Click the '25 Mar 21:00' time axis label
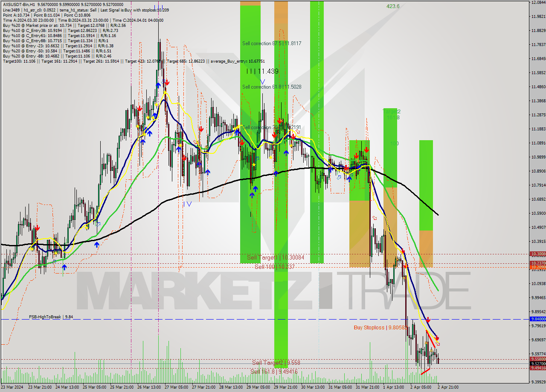 122,387
